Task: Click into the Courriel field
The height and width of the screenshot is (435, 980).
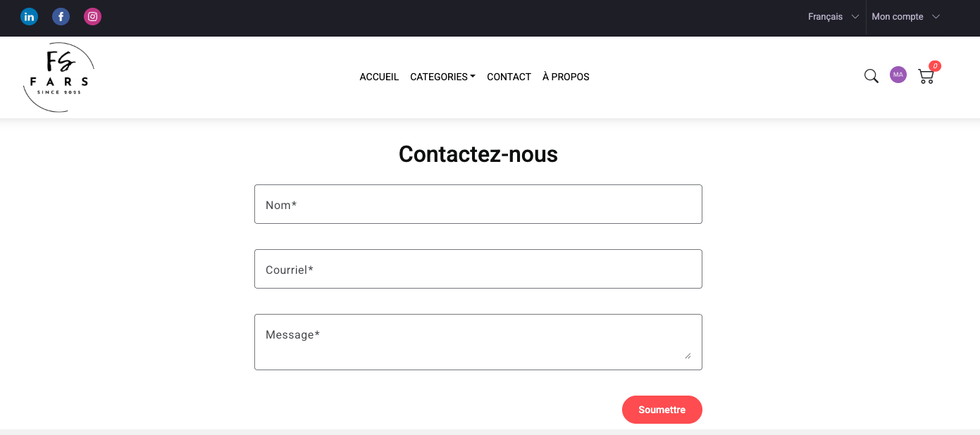Action: click(478, 269)
